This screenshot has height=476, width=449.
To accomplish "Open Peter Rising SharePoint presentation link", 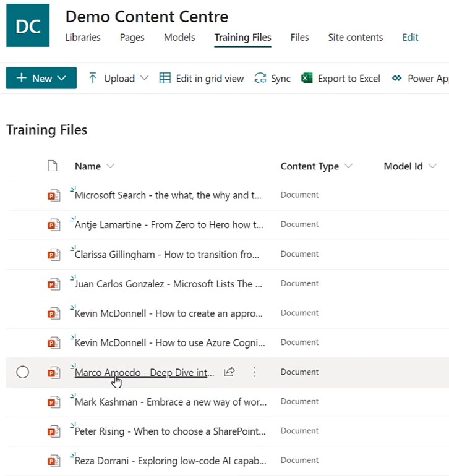I will point(170,431).
